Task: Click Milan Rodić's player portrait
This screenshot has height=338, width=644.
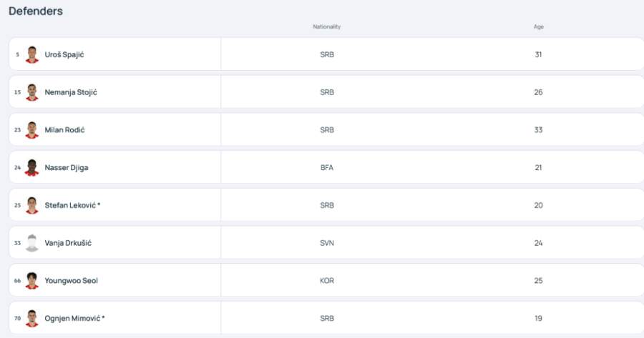Action: pyautogui.click(x=31, y=130)
